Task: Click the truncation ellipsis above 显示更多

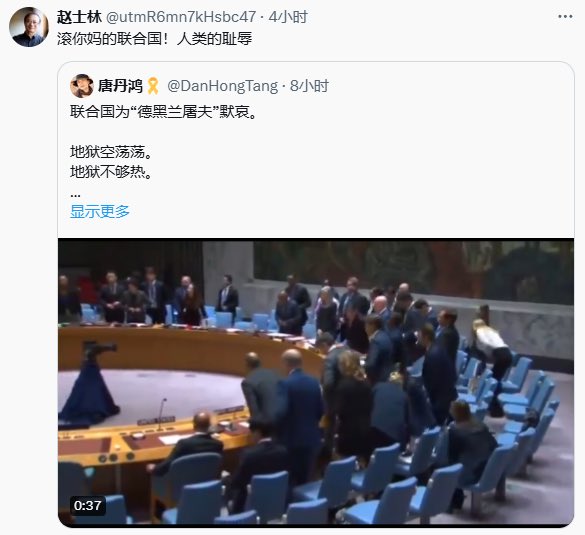Action: pyautogui.click(x=75, y=195)
